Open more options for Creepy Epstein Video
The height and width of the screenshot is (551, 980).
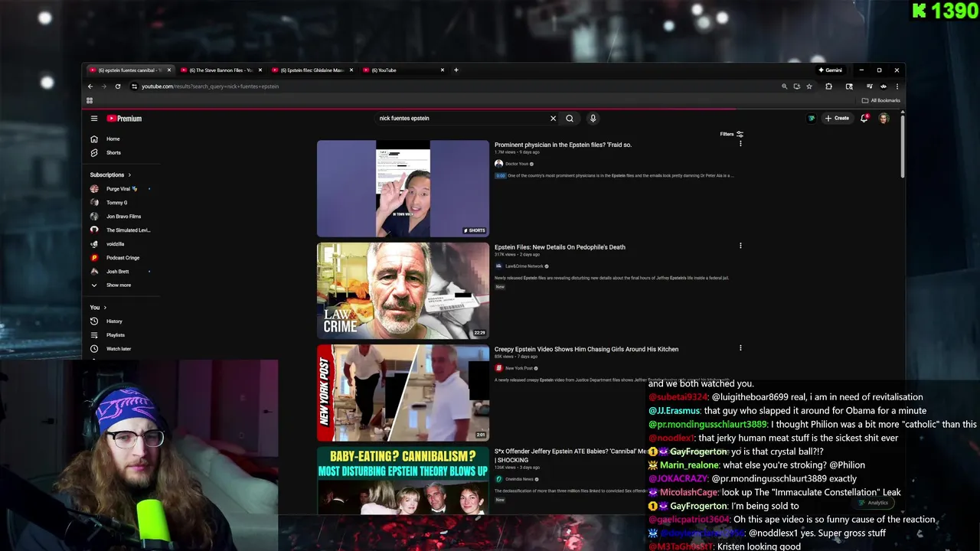click(740, 348)
